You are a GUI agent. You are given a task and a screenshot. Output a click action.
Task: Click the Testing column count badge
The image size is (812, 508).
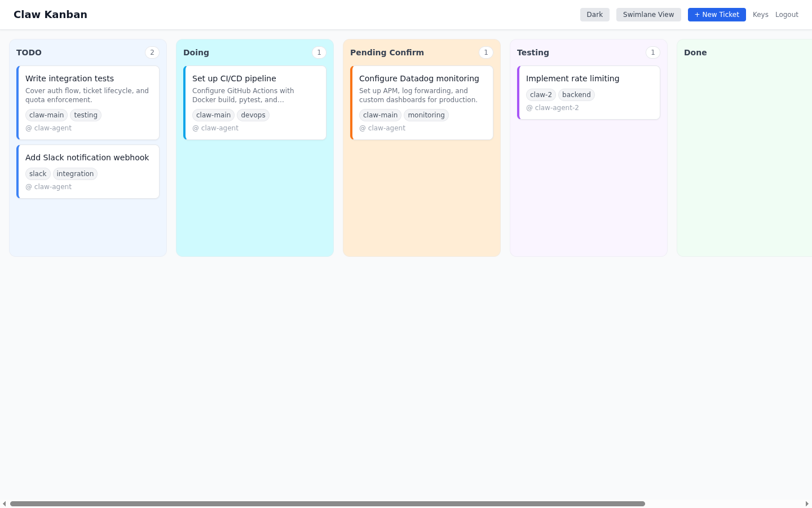point(652,52)
